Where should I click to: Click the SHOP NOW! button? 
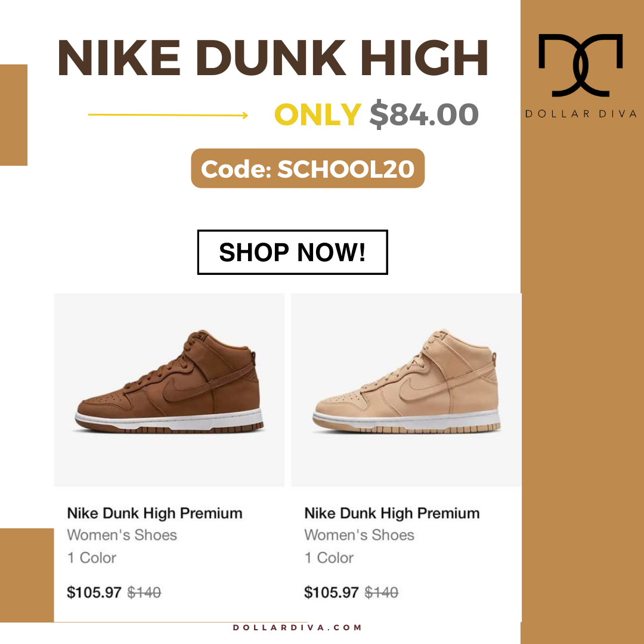292,252
